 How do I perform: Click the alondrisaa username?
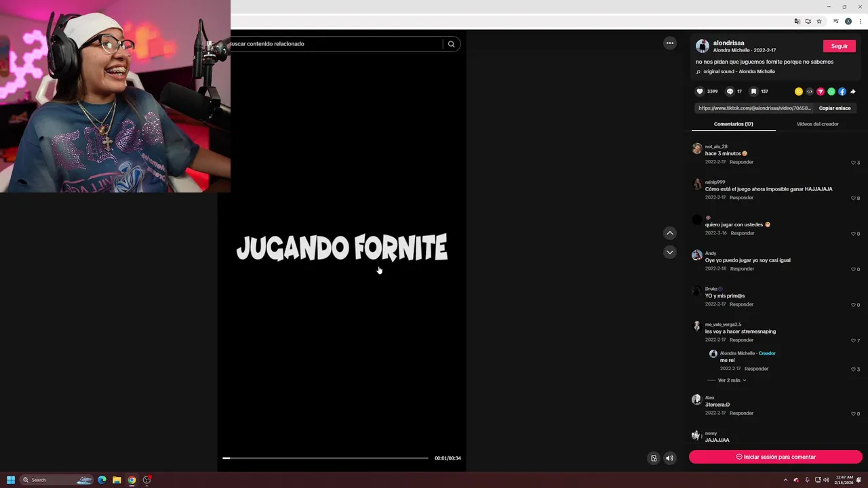[x=728, y=43]
